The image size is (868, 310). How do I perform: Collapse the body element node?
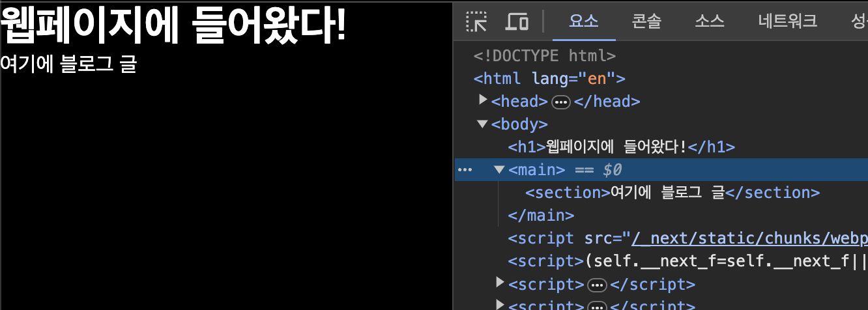pyautogui.click(x=482, y=124)
